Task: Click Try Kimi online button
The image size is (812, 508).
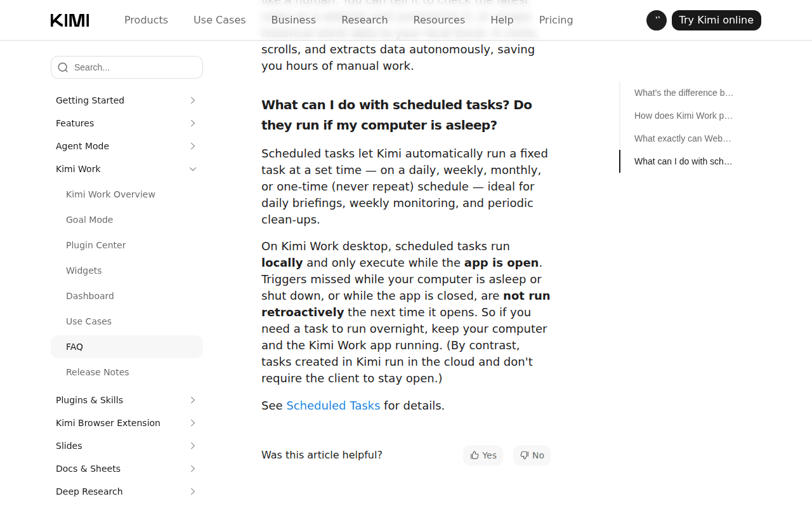Action: tap(716, 20)
